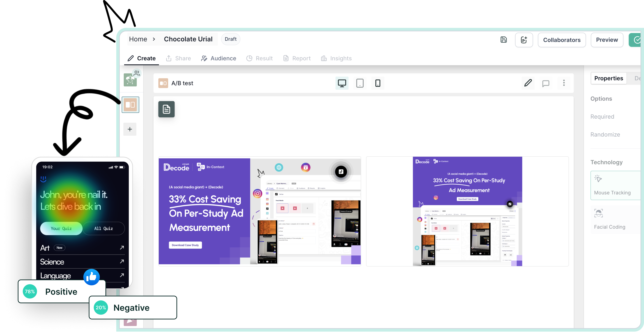Click the welcome block thumbnail in sidebar
This screenshot has height=333, width=644.
[130, 80]
